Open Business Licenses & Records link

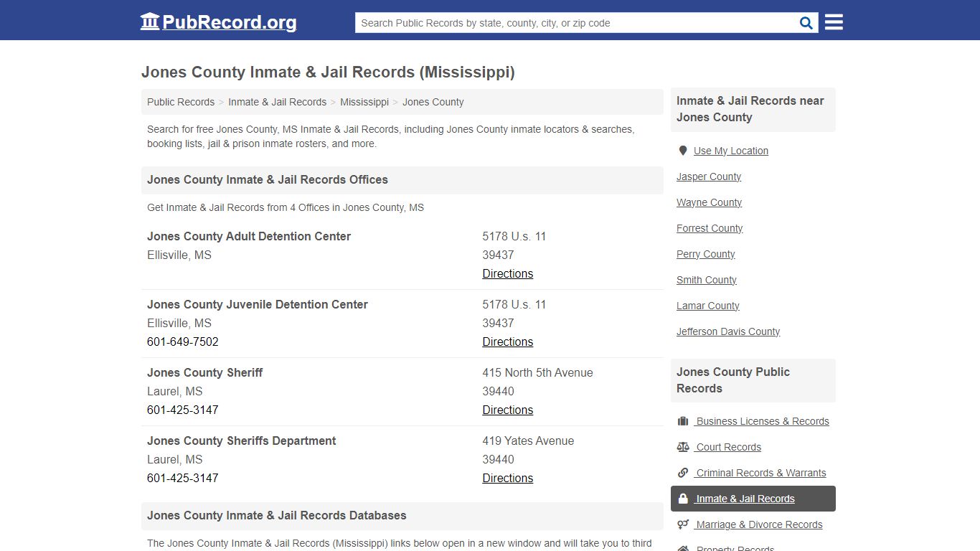point(762,421)
